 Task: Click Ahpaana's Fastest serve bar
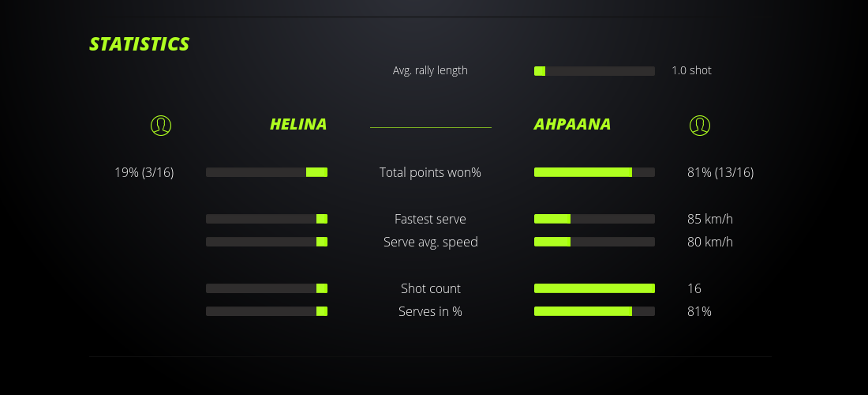pos(594,219)
